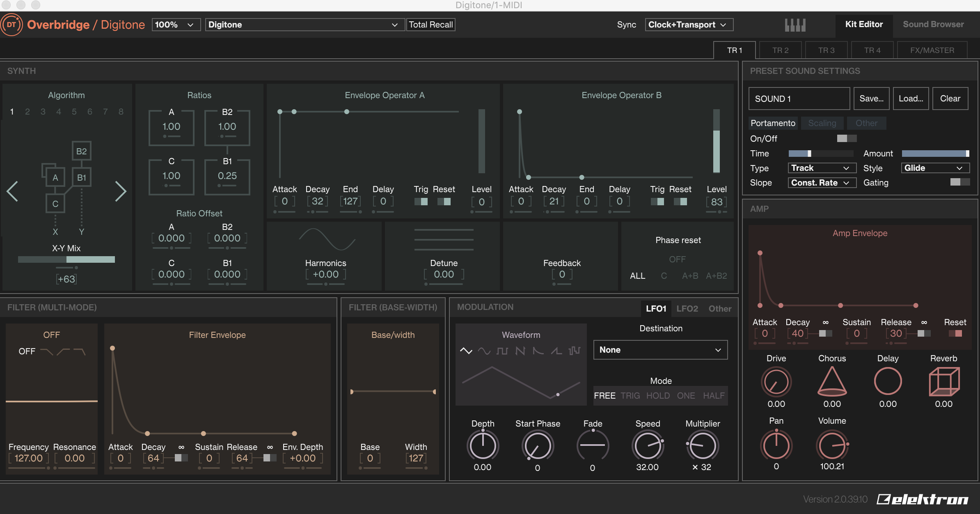Open the LFO Destination dropdown
Image resolution: width=980 pixels, height=514 pixels.
660,350
